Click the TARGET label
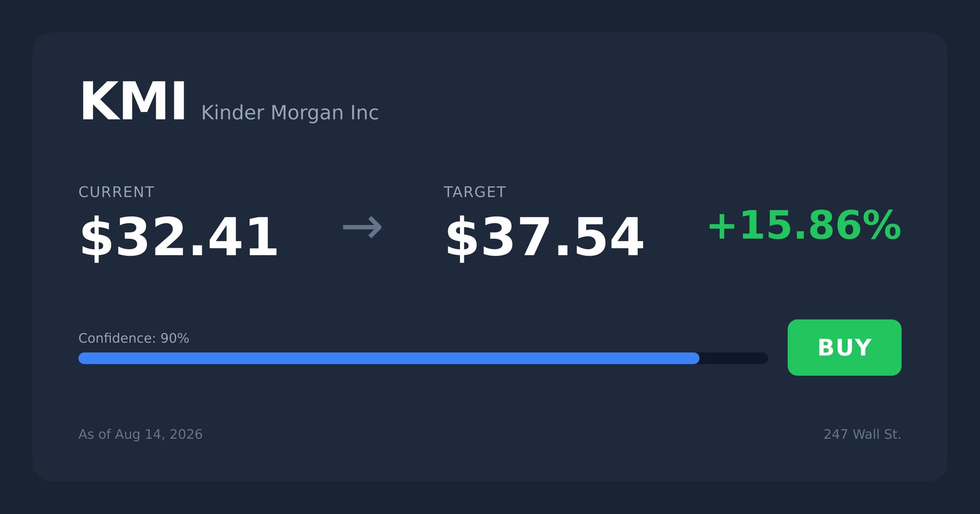The height and width of the screenshot is (514, 980). (475, 192)
